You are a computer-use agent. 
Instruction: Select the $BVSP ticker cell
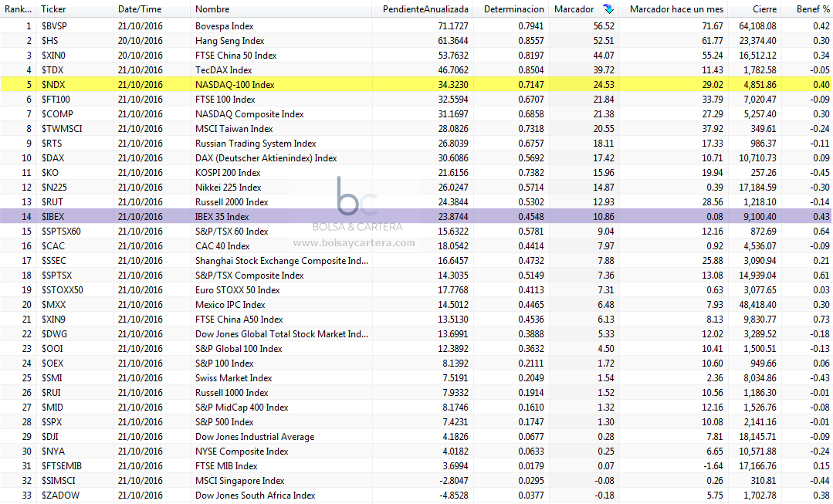[x=54, y=26]
